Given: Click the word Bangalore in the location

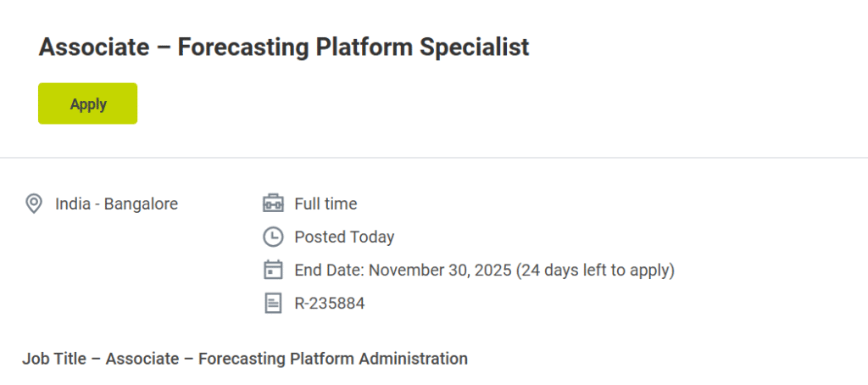Looking at the screenshot, I should pos(141,204).
